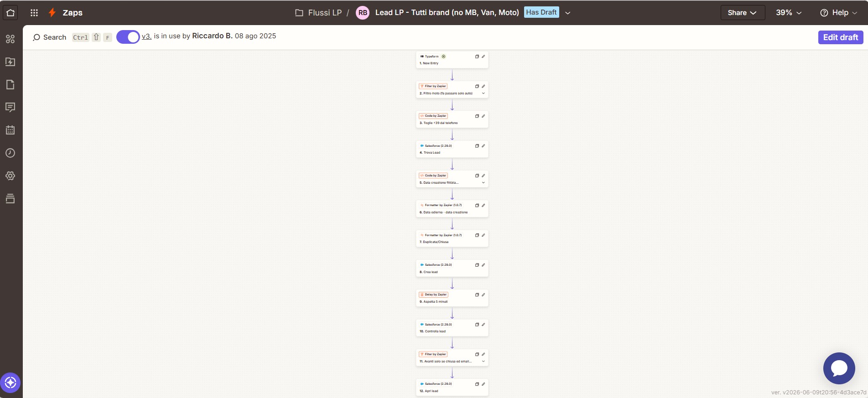
Task: Open the Zap title options chevron
Action: click(x=568, y=13)
